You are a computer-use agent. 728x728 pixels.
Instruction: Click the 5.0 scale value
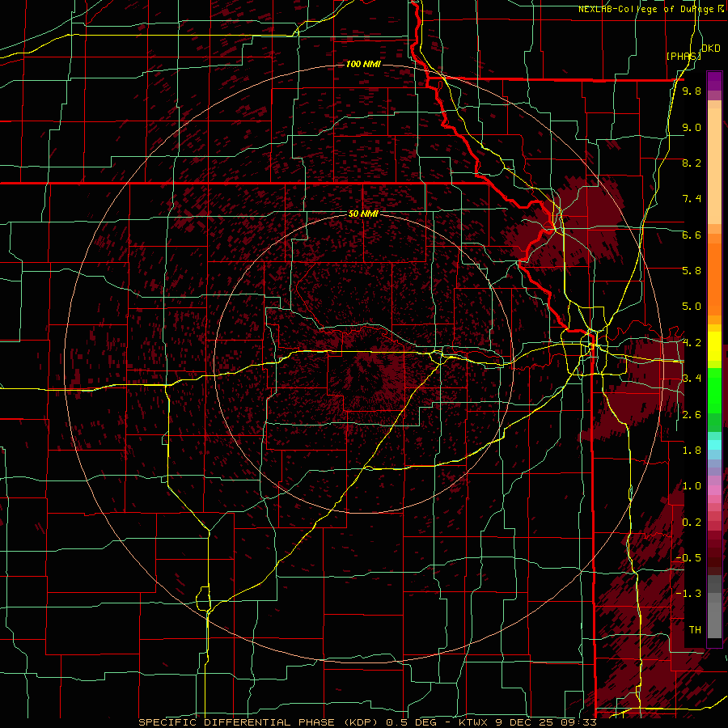(x=692, y=307)
